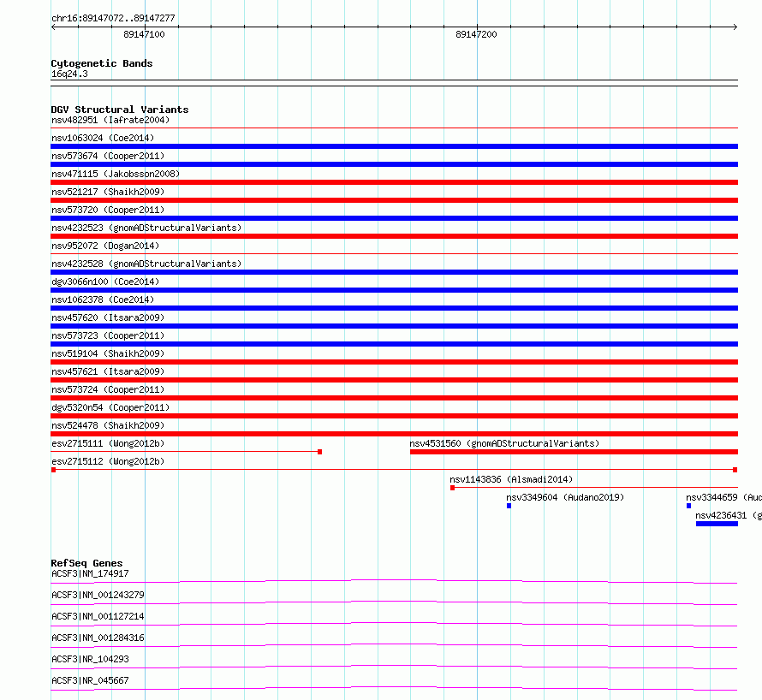Screen dimensions: 762x700
Task: Open nsv573720 (Cooper2011) variant entry
Action: [x=108, y=210]
